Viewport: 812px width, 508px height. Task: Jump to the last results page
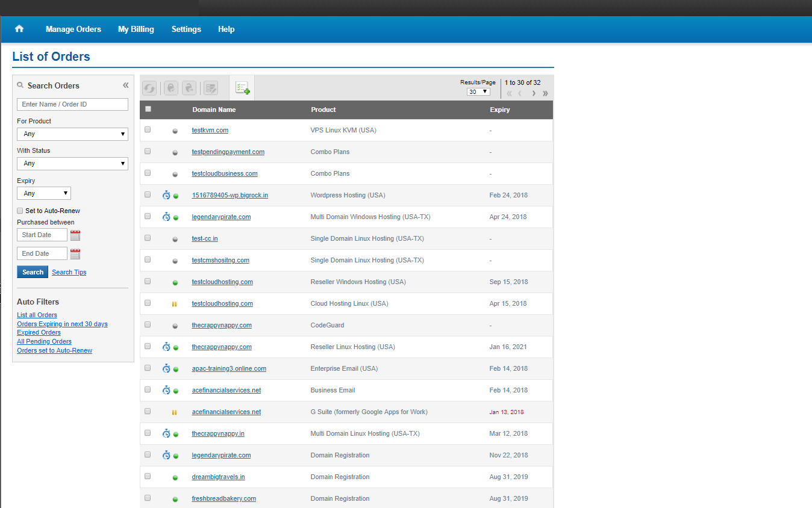545,93
